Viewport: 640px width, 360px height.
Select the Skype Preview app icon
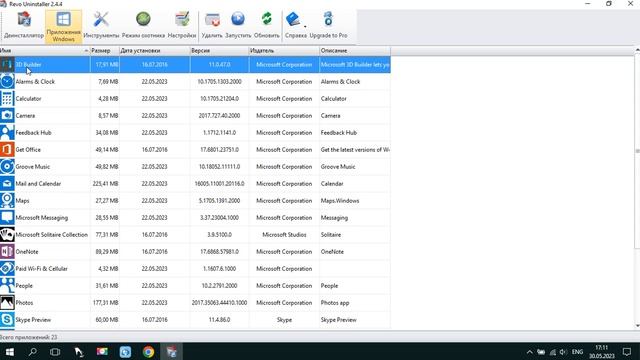click(7, 320)
